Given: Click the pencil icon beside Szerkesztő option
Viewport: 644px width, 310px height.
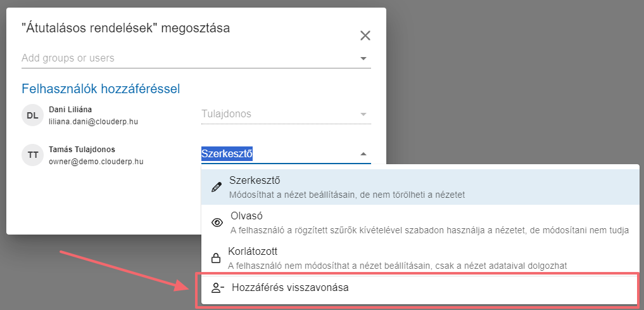Looking at the screenshot, I should (217, 187).
